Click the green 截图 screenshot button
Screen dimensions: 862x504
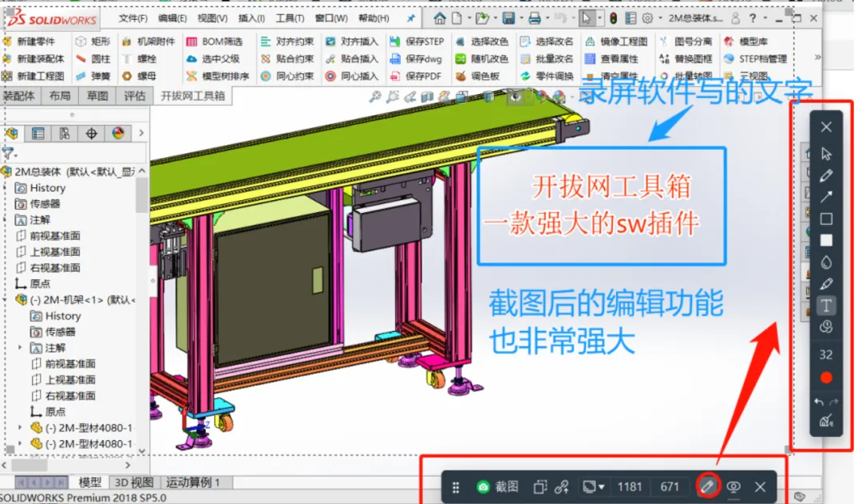(498, 486)
